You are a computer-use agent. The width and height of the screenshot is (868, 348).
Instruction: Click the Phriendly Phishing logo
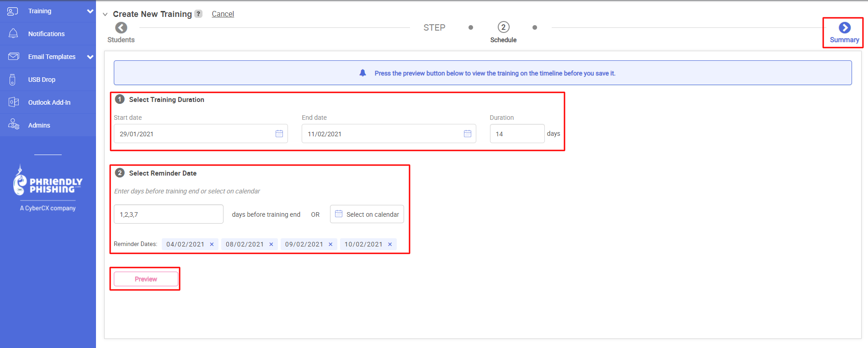(x=48, y=181)
